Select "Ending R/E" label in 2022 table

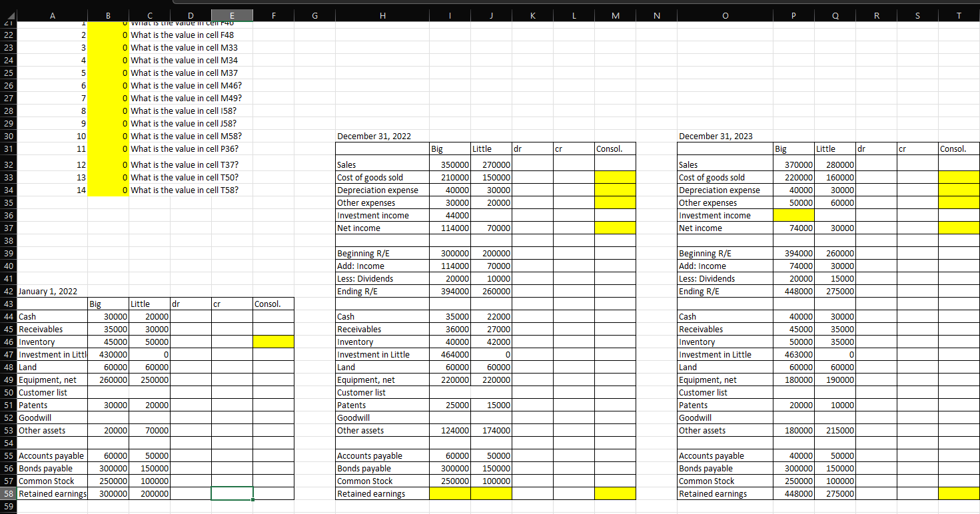coord(358,291)
